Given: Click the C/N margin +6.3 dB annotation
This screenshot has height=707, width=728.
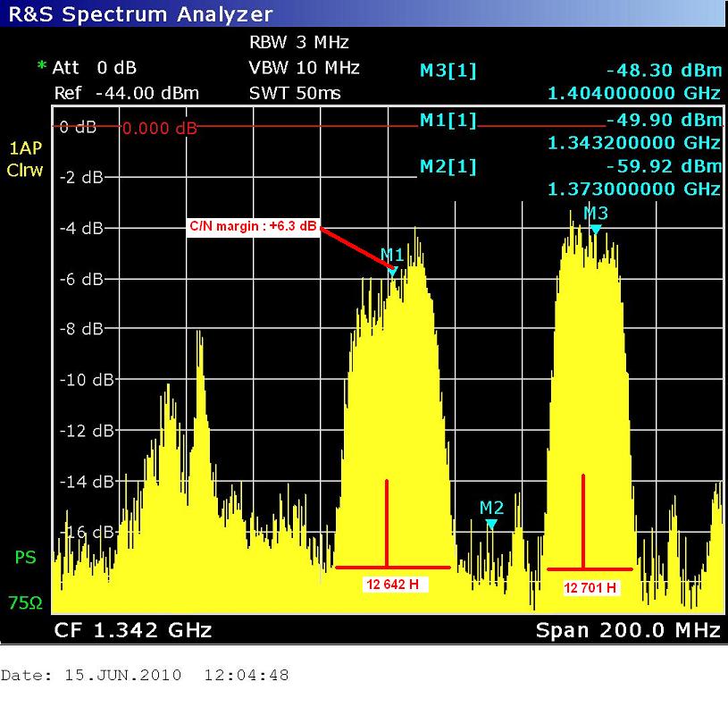Looking at the screenshot, I should pos(253,227).
